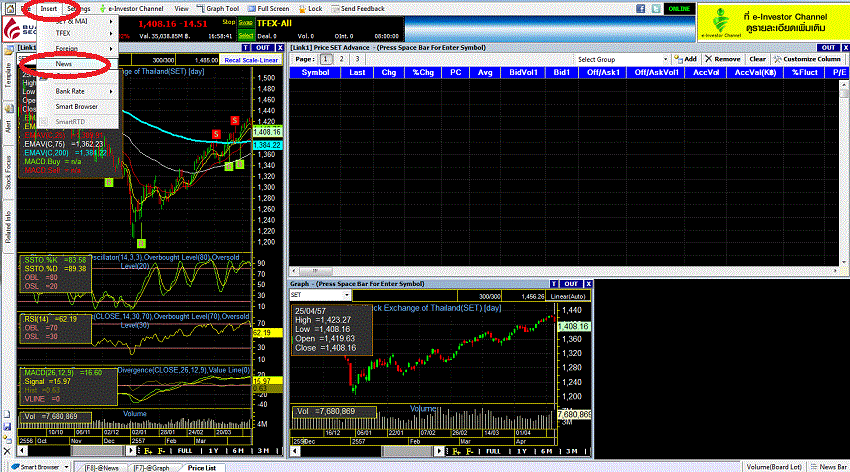Switch to Full Screen mode

[x=269, y=9]
